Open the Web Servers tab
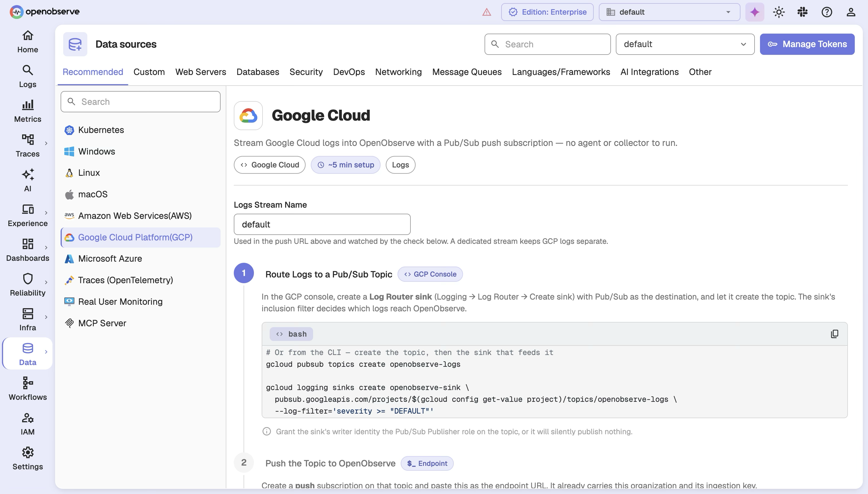This screenshot has width=868, height=494. (200, 72)
